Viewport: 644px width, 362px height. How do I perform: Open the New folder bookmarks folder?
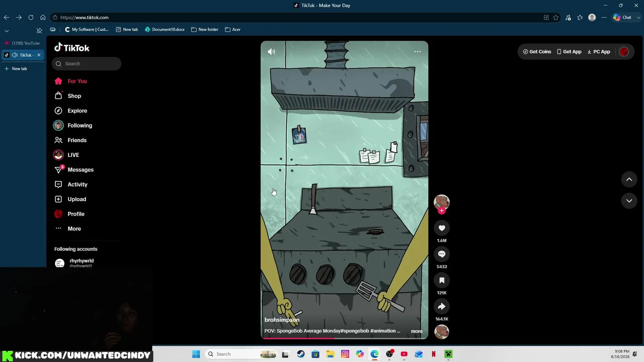coord(205,30)
